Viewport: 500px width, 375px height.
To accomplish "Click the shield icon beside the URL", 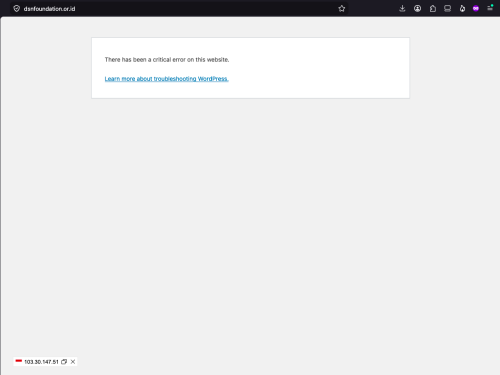I will point(16,9).
